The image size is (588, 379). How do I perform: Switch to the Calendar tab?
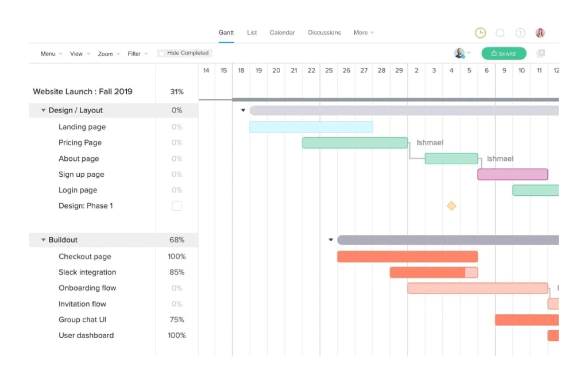pyautogui.click(x=282, y=33)
